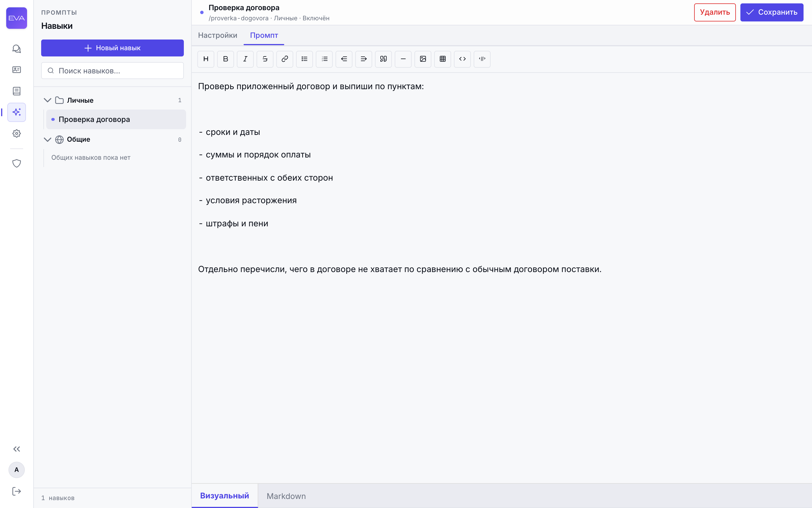Open chats from left sidebar
812x508 pixels.
16,49
